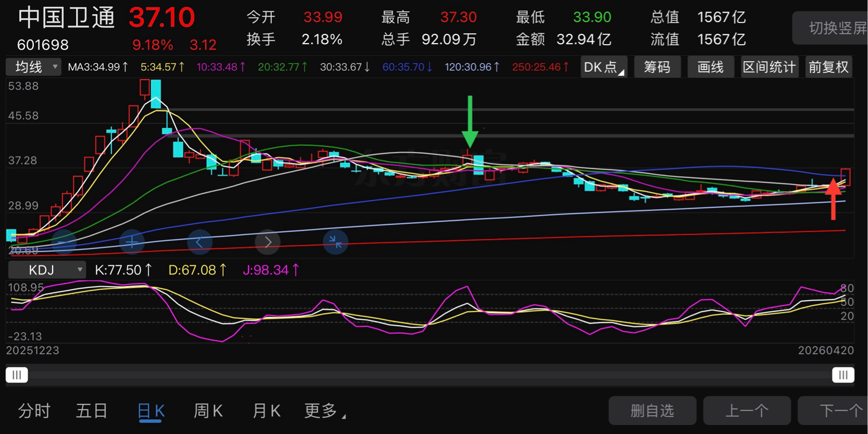Viewport: 868px width, 434px height.
Task: Zoom in chart with plus circle icon
Action: [132, 242]
